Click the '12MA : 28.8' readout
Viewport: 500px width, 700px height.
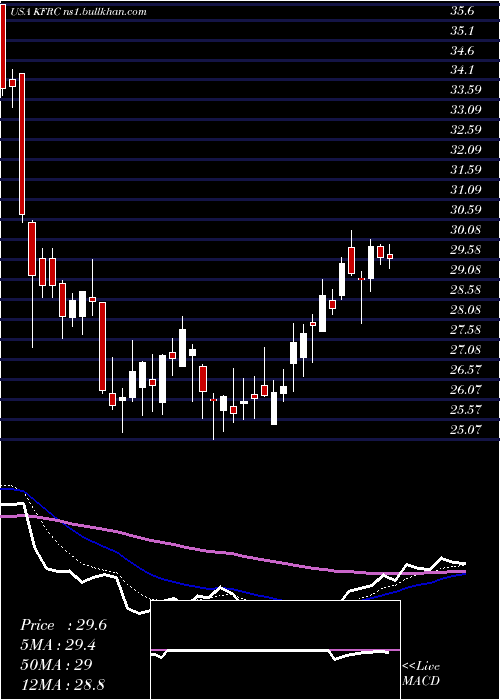(x=62, y=685)
